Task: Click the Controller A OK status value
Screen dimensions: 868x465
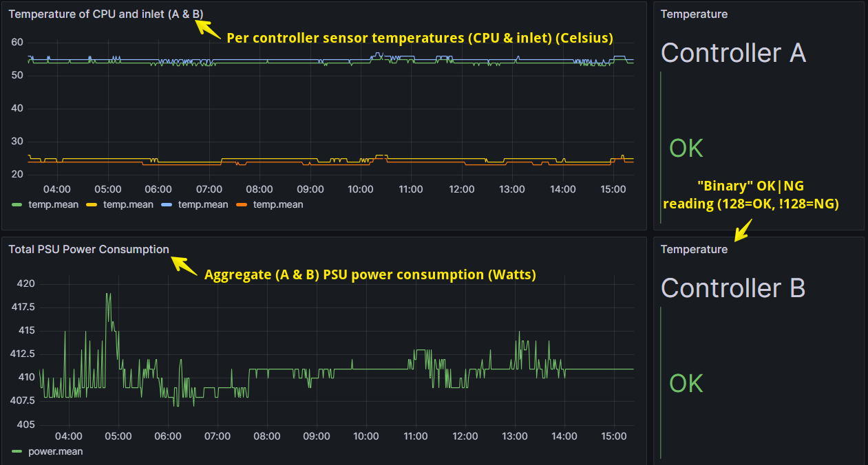Action: tap(686, 148)
